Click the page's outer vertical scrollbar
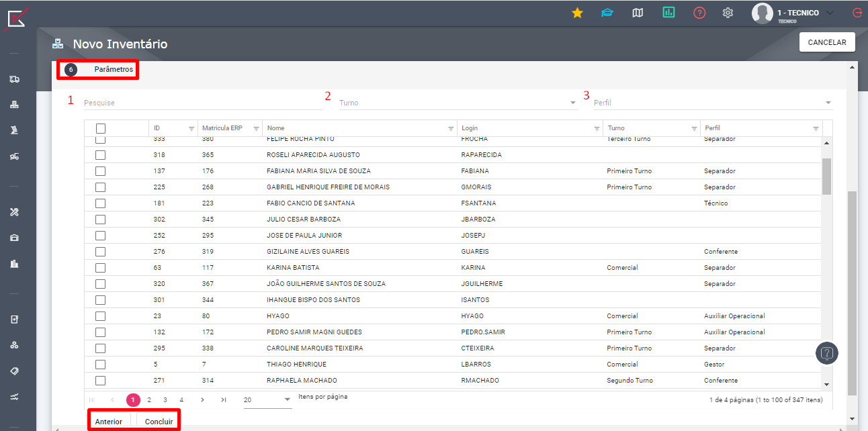 (853, 293)
